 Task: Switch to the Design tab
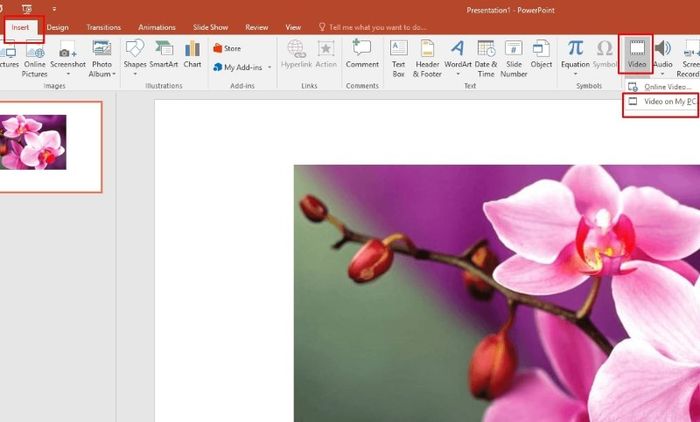click(58, 28)
